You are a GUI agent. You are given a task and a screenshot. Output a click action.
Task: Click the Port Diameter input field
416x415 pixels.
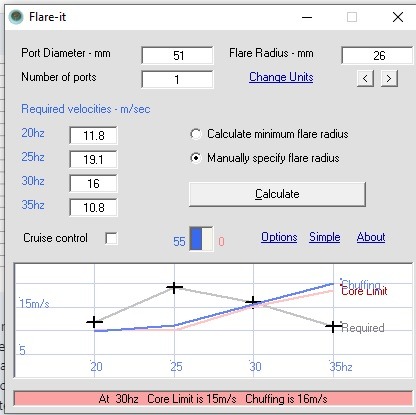point(177,55)
